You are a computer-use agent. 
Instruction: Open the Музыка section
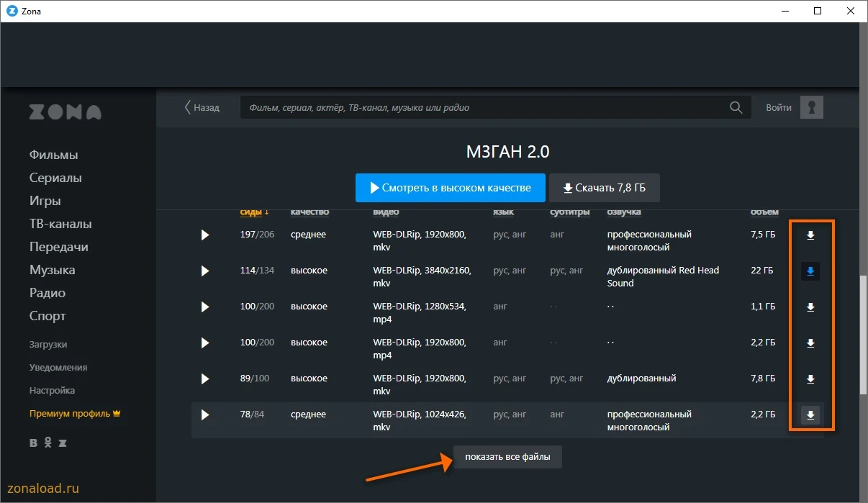tap(53, 270)
